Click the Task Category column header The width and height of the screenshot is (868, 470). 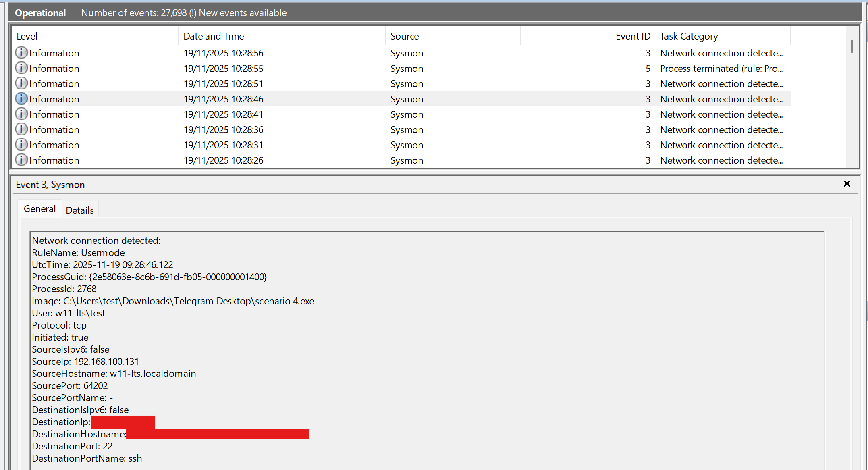(689, 36)
